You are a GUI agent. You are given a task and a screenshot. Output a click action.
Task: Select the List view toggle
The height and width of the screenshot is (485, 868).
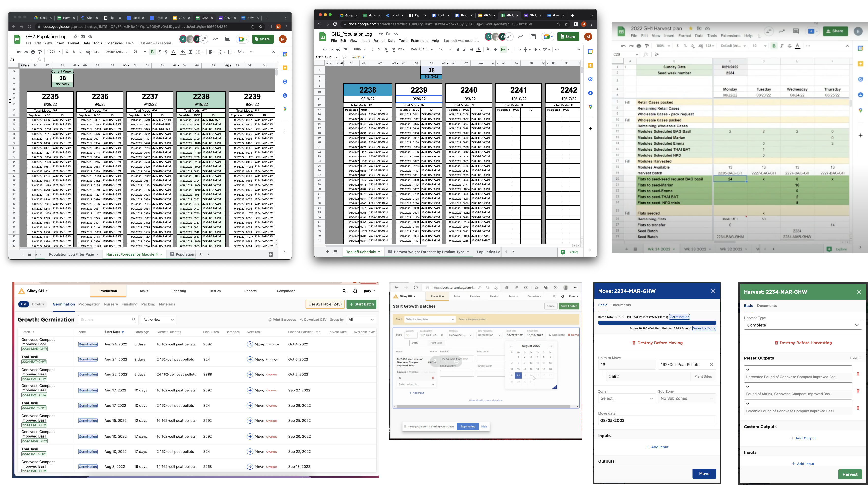pyautogui.click(x=24, y=304)
